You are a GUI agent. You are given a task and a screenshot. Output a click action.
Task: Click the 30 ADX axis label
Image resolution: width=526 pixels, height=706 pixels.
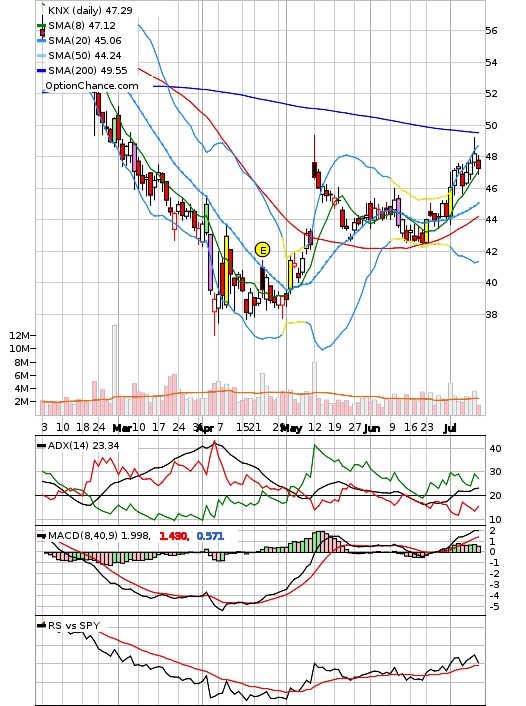[495, 472]
